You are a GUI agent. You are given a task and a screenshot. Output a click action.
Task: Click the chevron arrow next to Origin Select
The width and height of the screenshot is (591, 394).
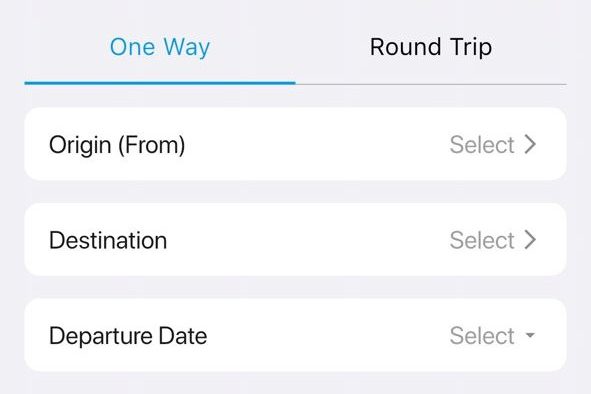[530, 144]
